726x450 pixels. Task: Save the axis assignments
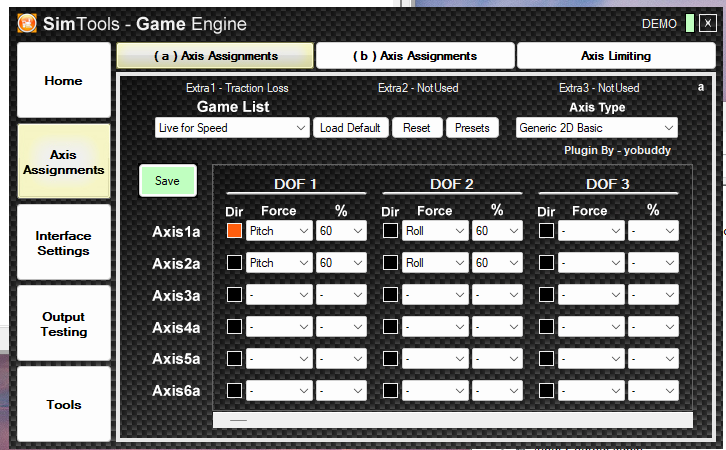click(168, 181)
